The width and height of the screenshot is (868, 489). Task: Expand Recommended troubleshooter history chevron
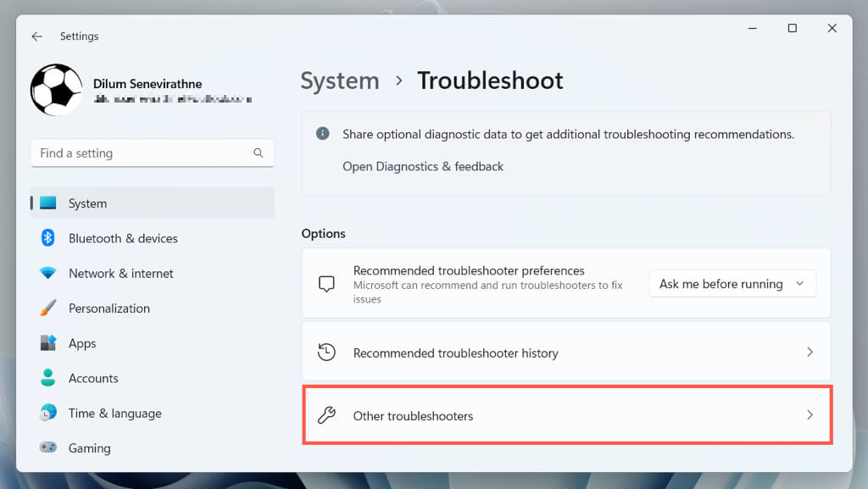pos(810,352)
